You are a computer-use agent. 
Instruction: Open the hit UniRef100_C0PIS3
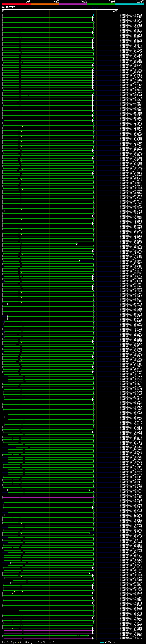[131, 244]
